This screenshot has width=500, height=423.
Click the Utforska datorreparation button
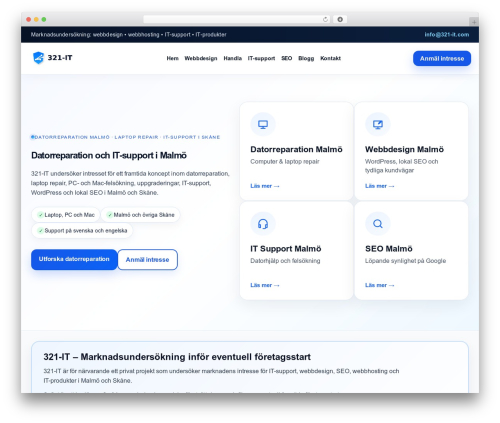pos(74,259)
